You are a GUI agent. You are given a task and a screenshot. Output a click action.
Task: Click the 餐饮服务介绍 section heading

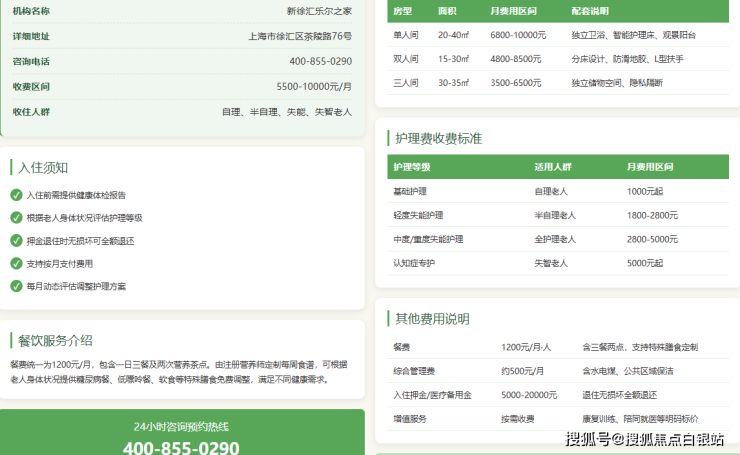click(55, 341)
